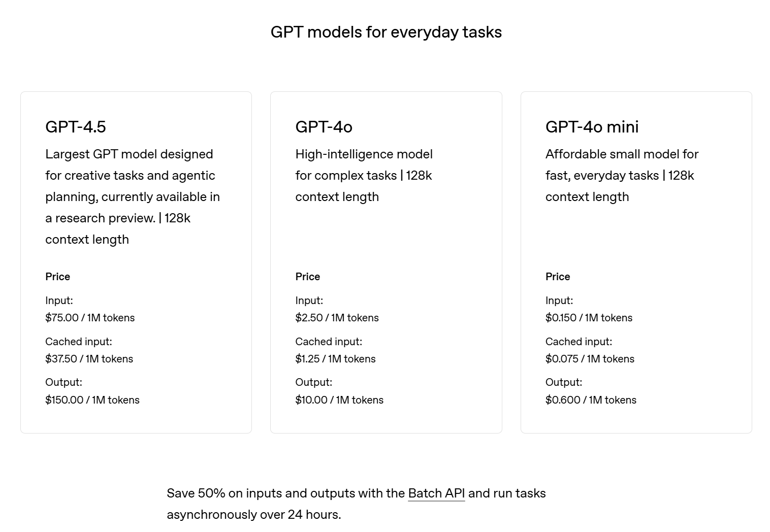Click the GPT-4o card title

[x=324, y=127]
